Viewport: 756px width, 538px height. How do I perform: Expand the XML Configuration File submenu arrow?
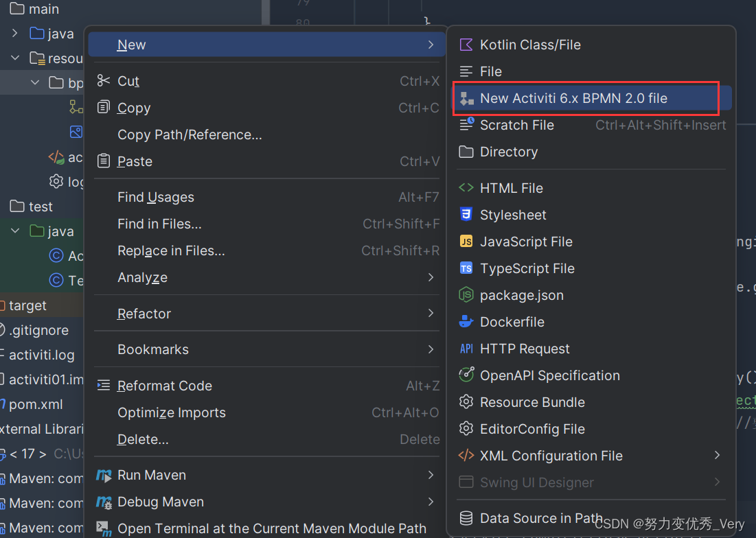[717, 455]
